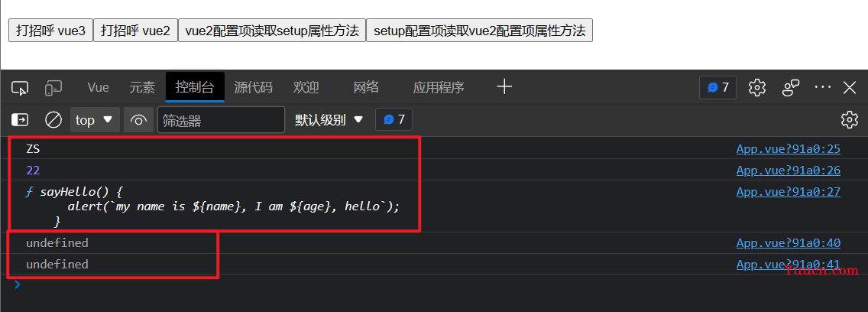868x312 pixels.
Task: Click the 打招呼 vue2 button
Action: coord(135,31)
